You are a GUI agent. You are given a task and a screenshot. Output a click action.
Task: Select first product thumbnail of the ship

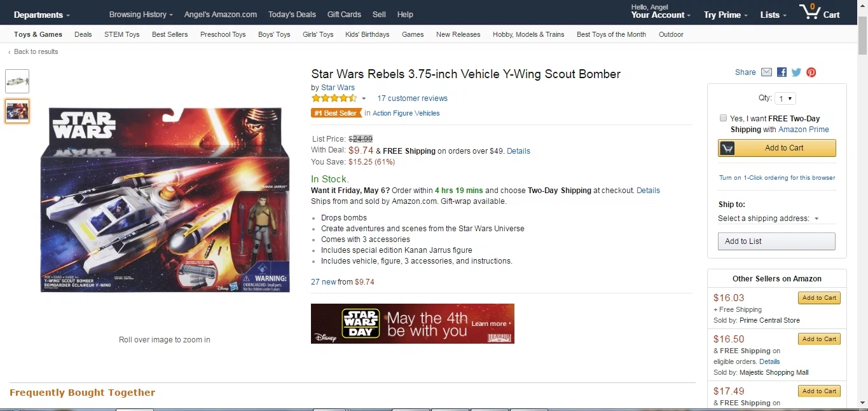point(17,81)
